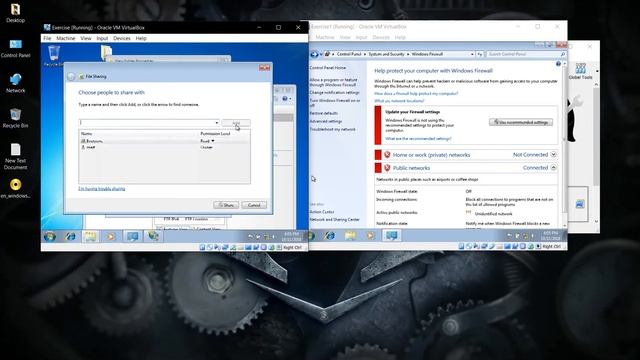Open the Network desktop icon
The height and width of the screenshot is (360, 640).
16,83
